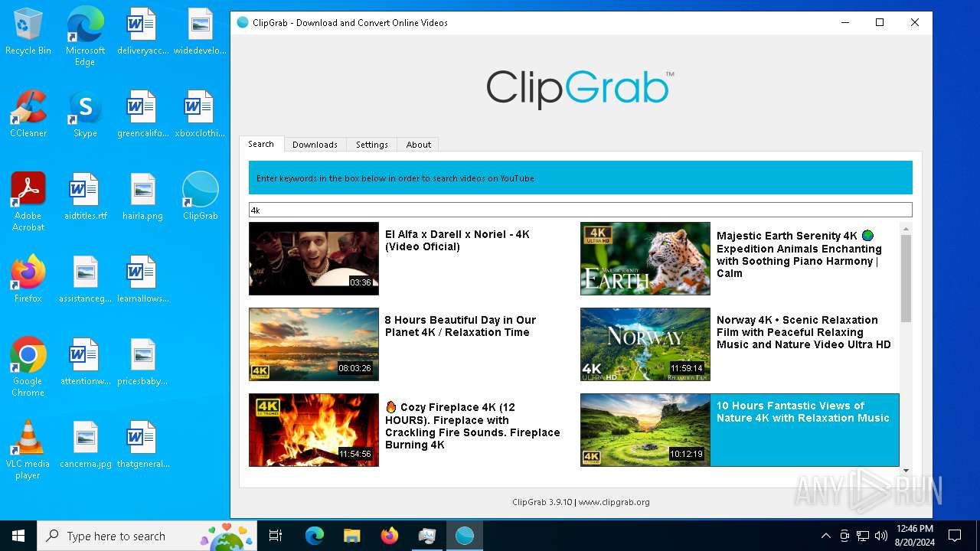Launch Microsoft Edge from desktop icon
Image resolution: width=980 pixels, height=551 pixels.
coord(85,36)
